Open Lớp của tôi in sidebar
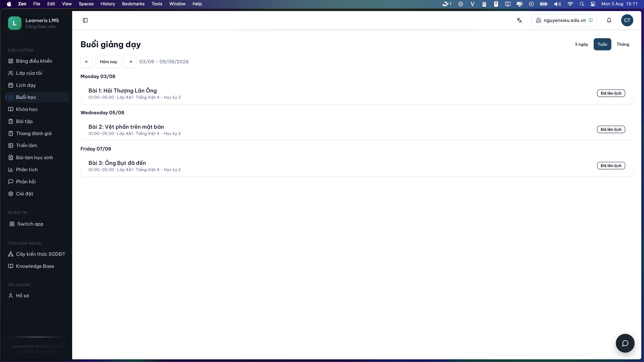Viewport: 644px width, 362px height. pos(38,73)
